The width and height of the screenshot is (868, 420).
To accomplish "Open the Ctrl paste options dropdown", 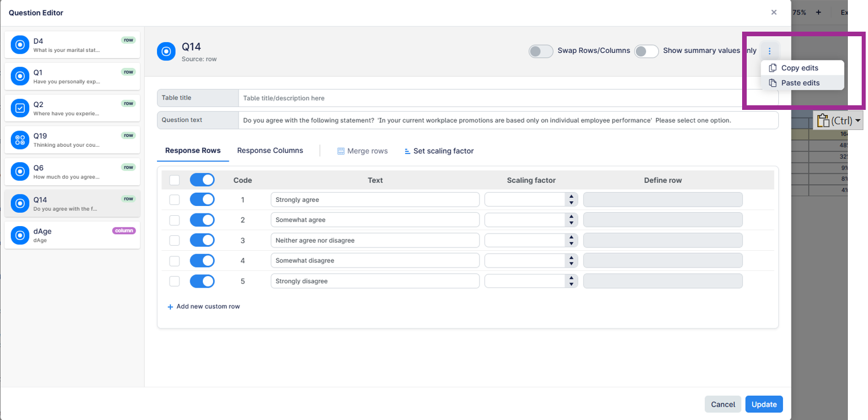I will click(858, 121).
